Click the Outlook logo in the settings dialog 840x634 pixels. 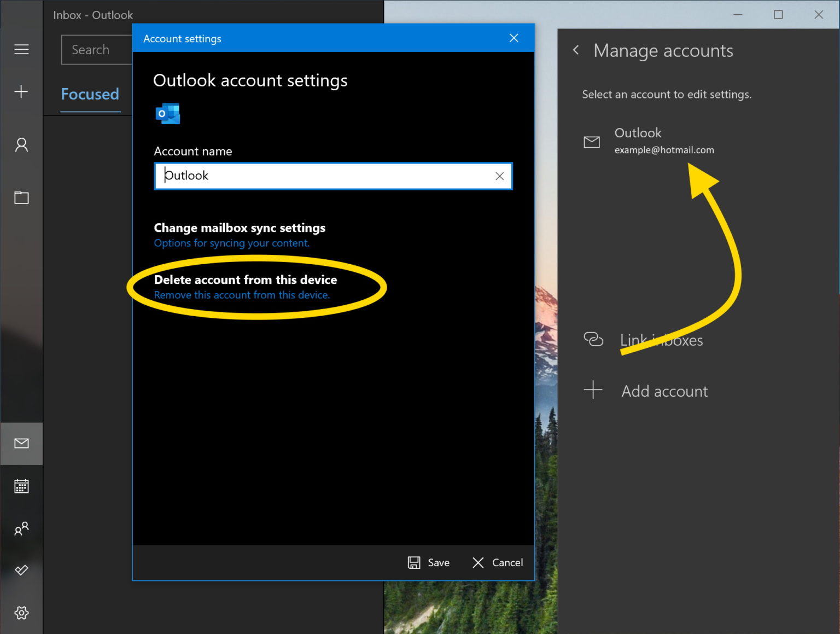point(167,113)
